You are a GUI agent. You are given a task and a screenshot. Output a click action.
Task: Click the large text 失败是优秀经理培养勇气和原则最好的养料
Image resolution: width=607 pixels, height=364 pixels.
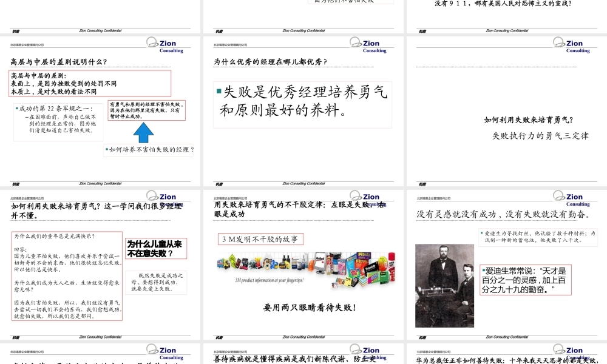click(303, 101)
